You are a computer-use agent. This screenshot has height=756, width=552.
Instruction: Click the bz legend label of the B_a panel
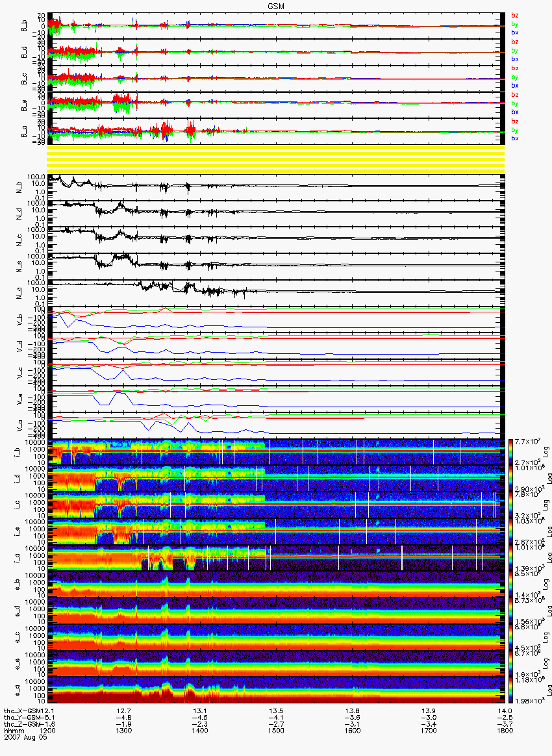point(515,121)
